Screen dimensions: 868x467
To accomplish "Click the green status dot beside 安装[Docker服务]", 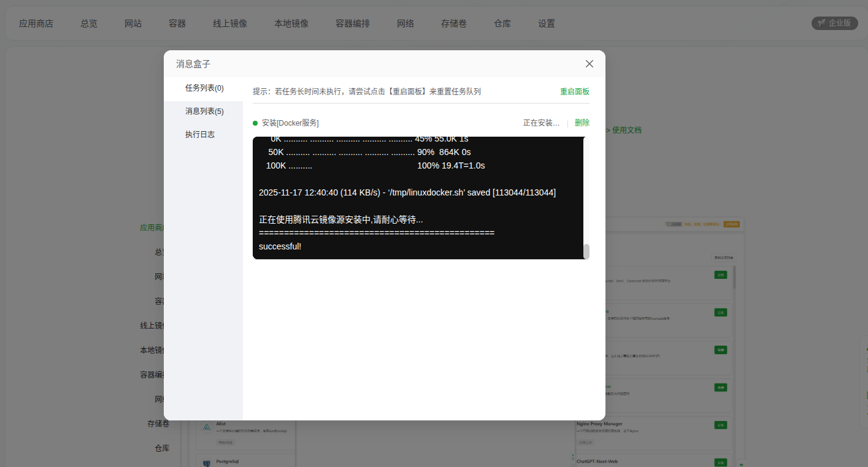I will point(255,123).
